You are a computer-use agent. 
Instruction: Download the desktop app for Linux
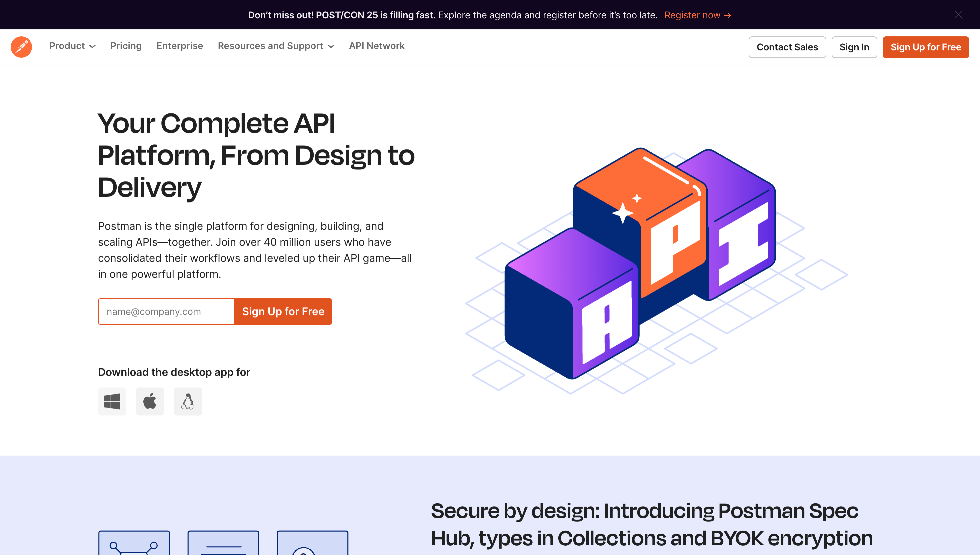188,401
